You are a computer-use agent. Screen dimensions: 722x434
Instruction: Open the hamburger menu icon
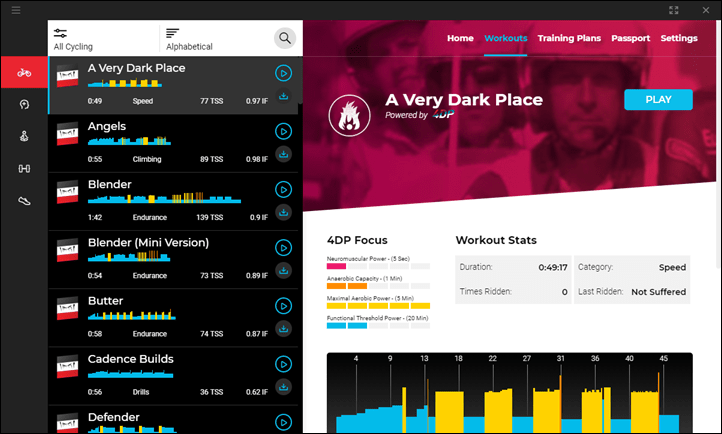pyautogui.click(x=16, y=10)
